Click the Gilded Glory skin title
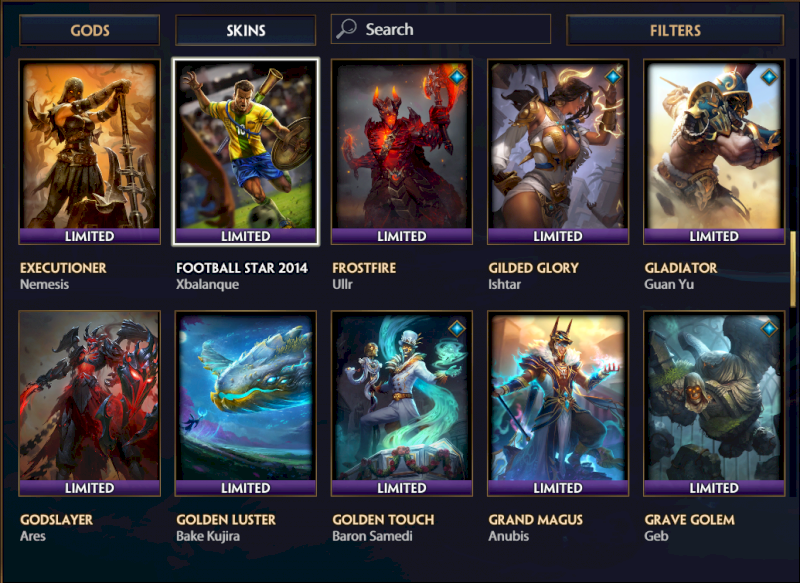 [x=533, y=268]
